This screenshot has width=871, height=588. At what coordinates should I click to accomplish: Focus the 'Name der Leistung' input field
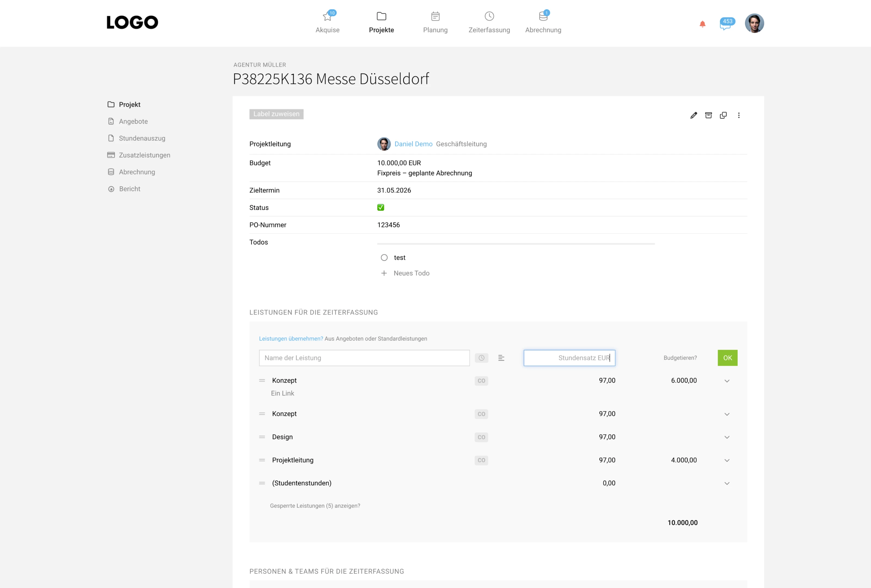(364, 358)
